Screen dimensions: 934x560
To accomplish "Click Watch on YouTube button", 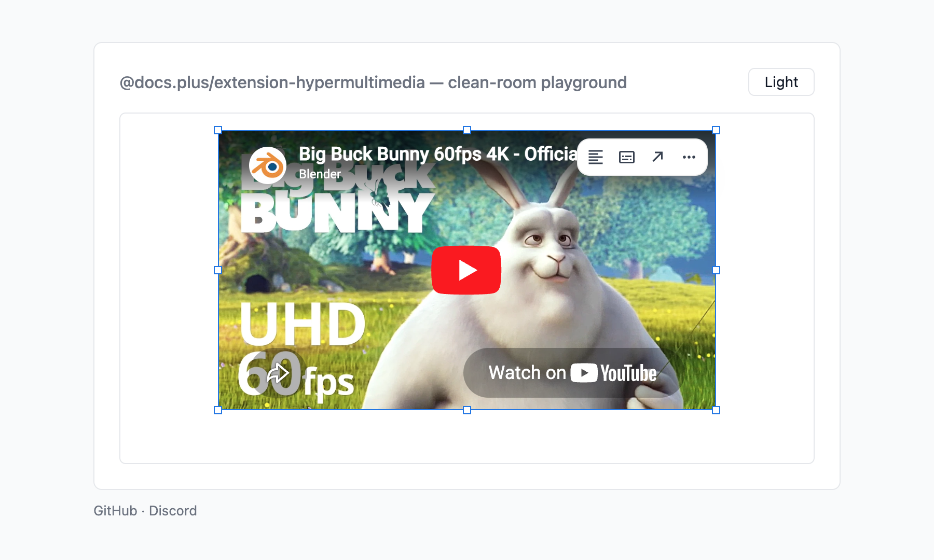I will tap(573, 373).
